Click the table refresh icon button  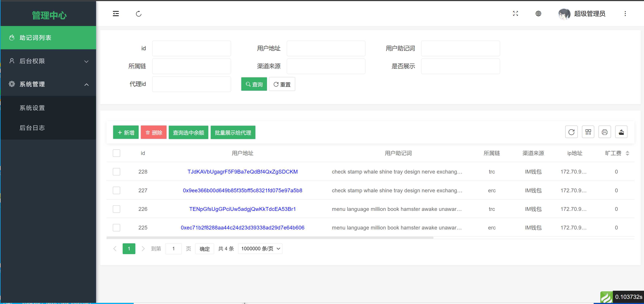571,132
